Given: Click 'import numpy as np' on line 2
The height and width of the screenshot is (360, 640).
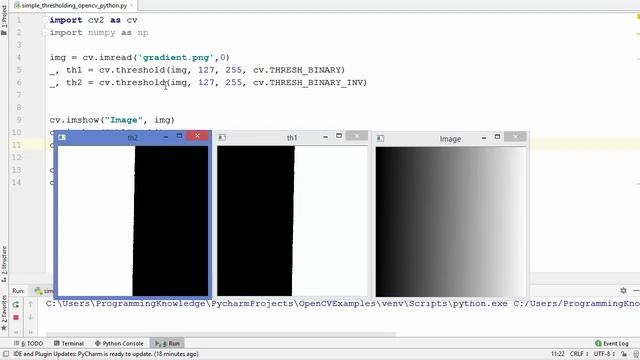Looking at the screenshot, I should 99,33.
